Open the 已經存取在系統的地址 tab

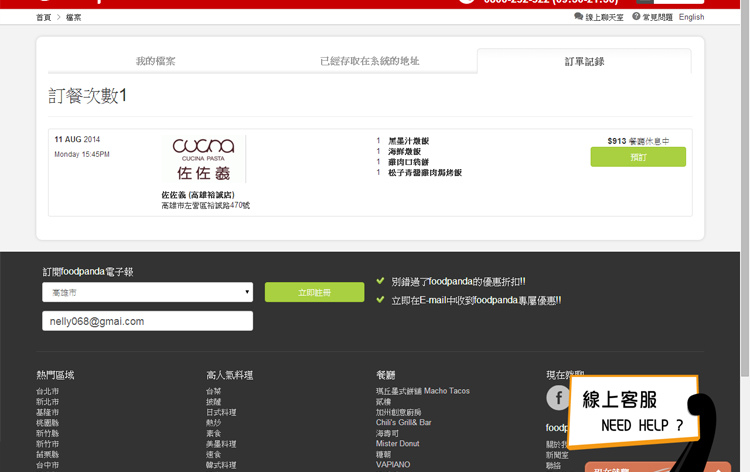[369, 61]
